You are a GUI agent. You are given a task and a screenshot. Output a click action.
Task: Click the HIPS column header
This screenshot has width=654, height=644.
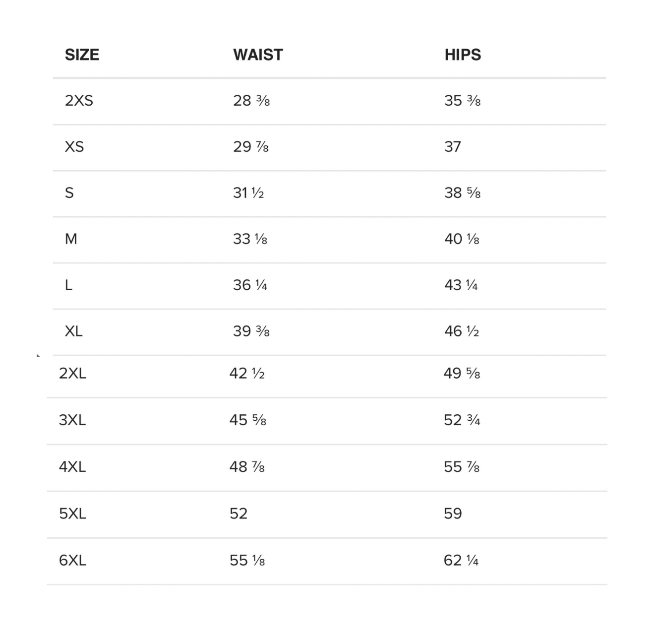(463, 55)
